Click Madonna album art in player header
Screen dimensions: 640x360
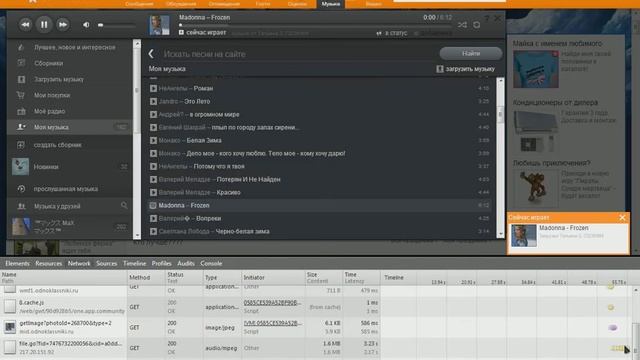[159, 25]
